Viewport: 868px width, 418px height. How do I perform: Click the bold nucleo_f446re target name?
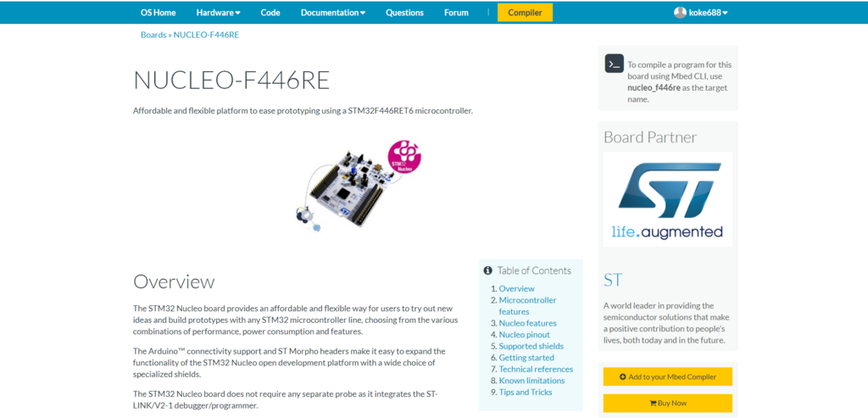click(x=654, y=88)
